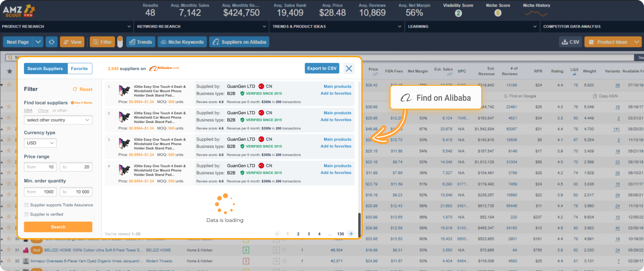The image size is (644, 271).
Task: Click the Visibility Score badge
Action: click(458, 13)
